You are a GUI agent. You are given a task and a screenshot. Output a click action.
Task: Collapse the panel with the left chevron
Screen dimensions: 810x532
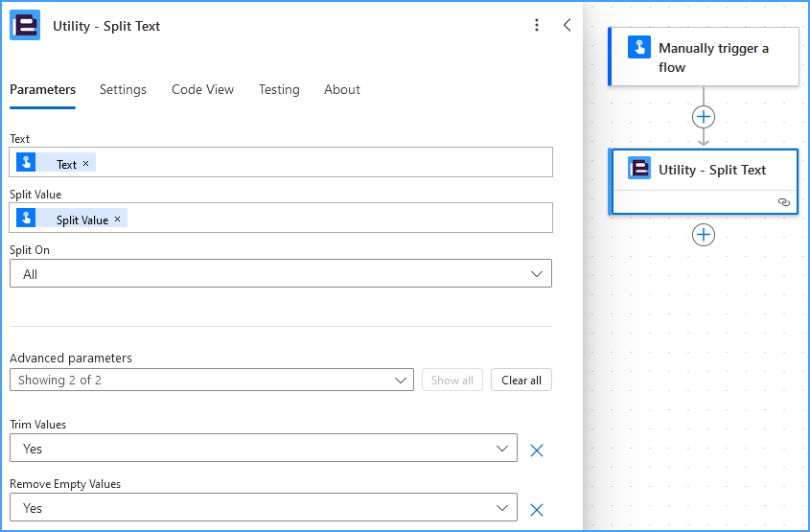coord(567,25)
